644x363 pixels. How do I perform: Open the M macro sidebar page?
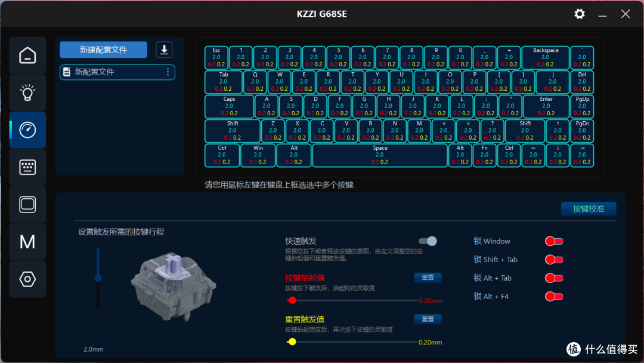27,242
